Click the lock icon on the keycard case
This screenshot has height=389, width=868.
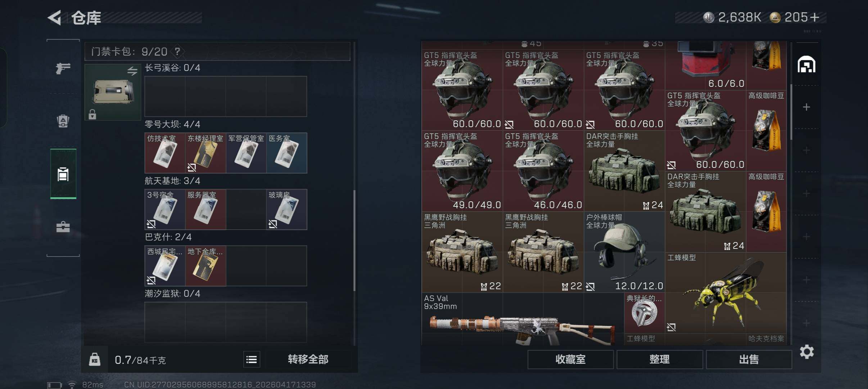(x=92, y=114)
